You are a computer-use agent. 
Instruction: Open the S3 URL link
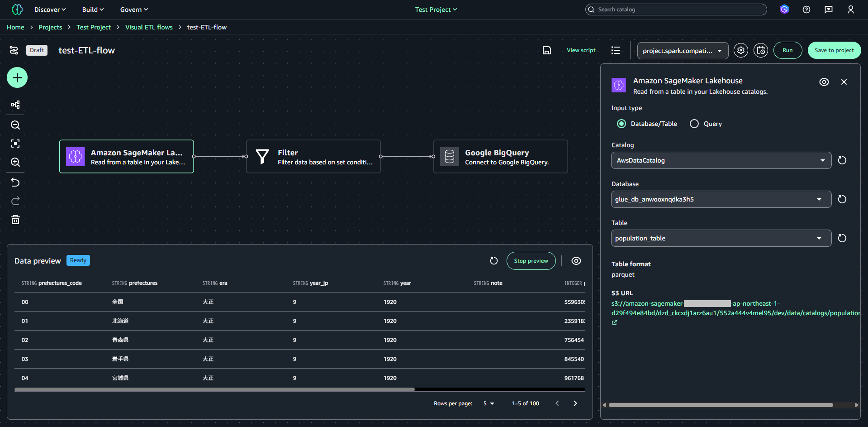tap(735, 308)
